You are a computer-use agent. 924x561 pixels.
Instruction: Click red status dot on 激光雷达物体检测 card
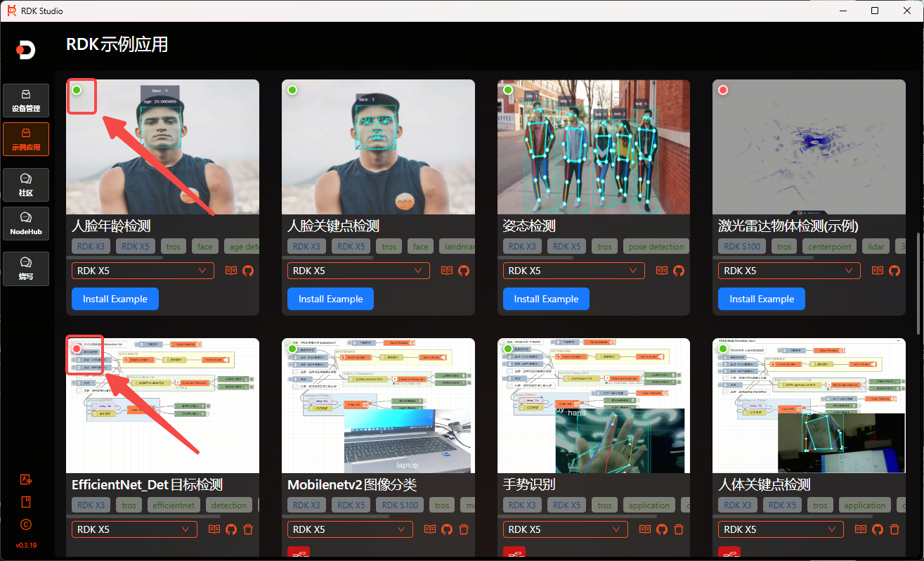[x=723, y=90]
